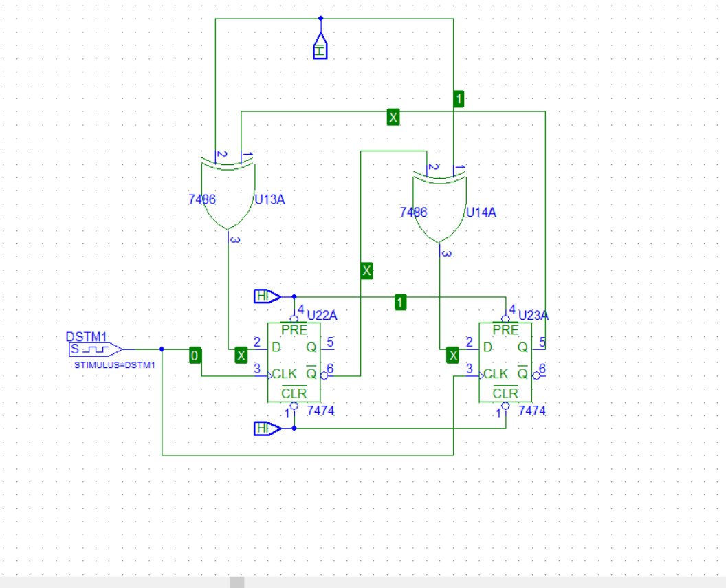Image resolution: width=726 pixels, height=588 pixels.
Task: Click pin number 6 at U23A Q-bar output
Action: point(542,369)
